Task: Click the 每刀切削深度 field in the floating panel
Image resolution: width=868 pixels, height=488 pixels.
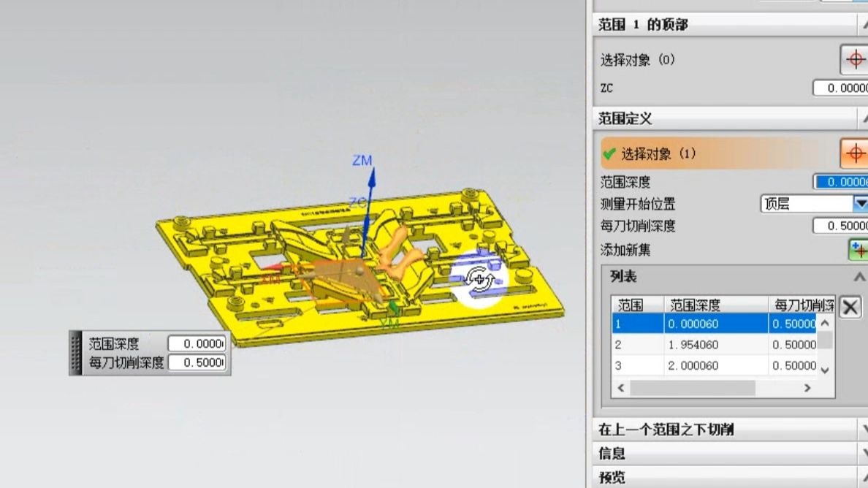Action: 199,362
